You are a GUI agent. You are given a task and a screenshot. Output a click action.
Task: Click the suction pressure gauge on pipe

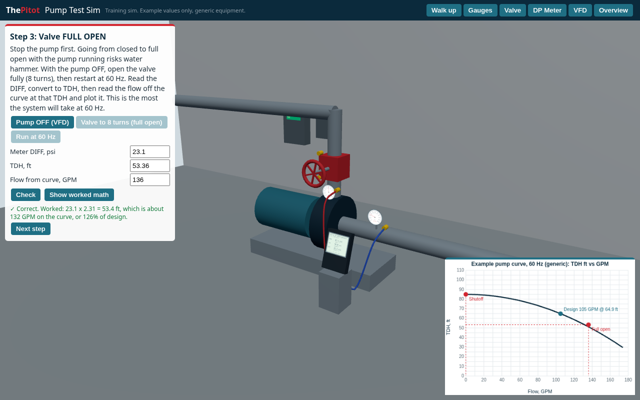pyautogui.click(x=375, y=217)
